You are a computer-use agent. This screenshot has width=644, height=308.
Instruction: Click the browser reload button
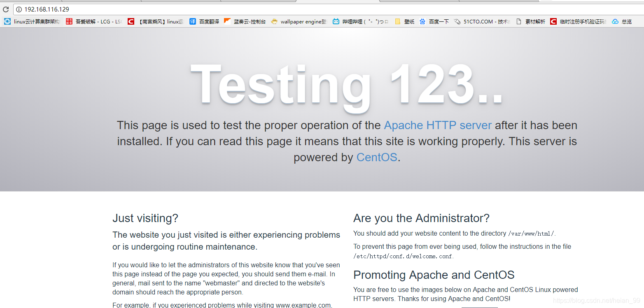(6, 9)
